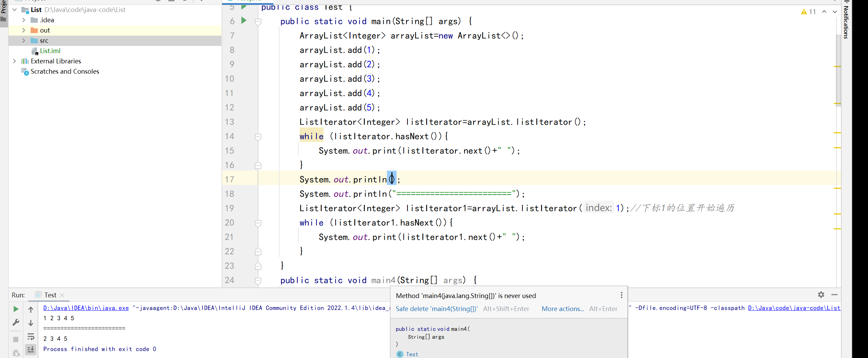Click 'External Libraries' label
The image size is (868, 358).
coord(56,61)
